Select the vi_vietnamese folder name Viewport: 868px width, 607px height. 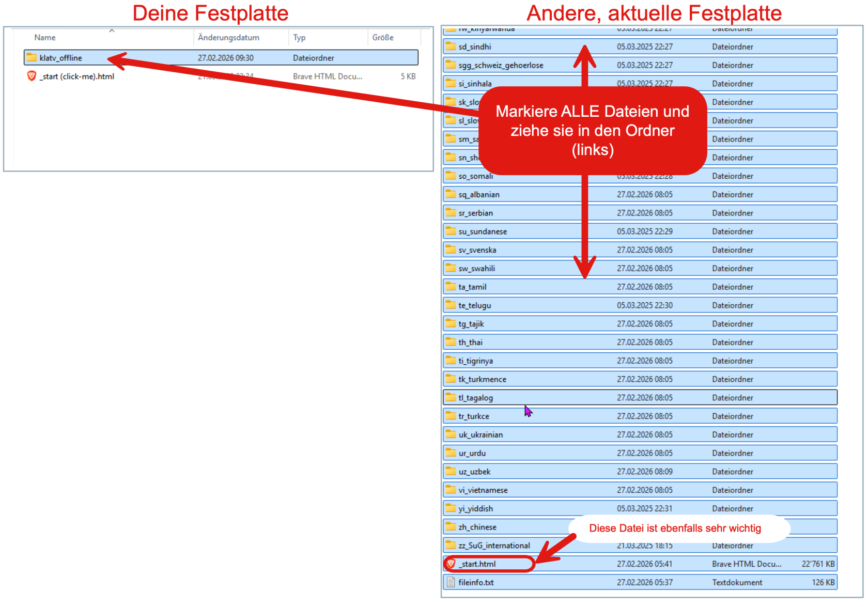(483, 490)
